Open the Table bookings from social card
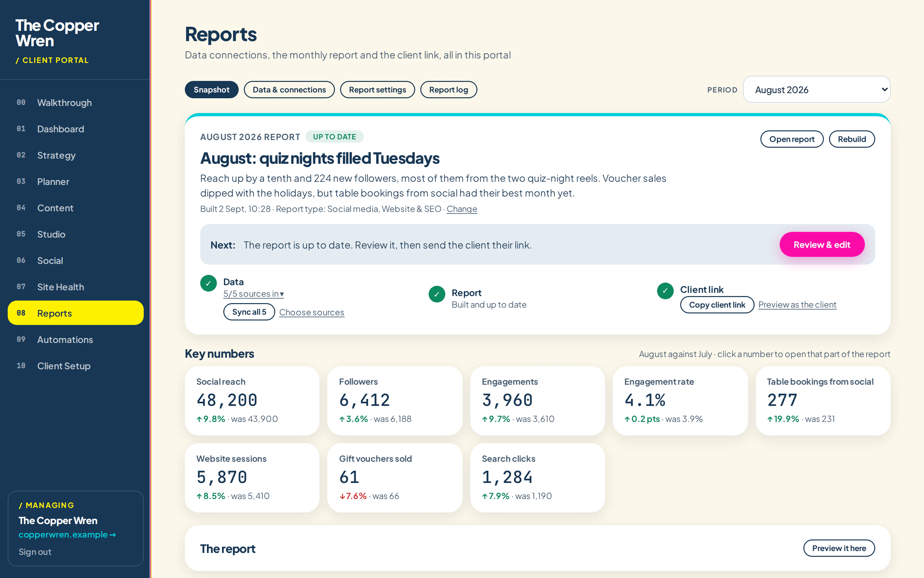 pyautogui.click(x=823, y=401)
